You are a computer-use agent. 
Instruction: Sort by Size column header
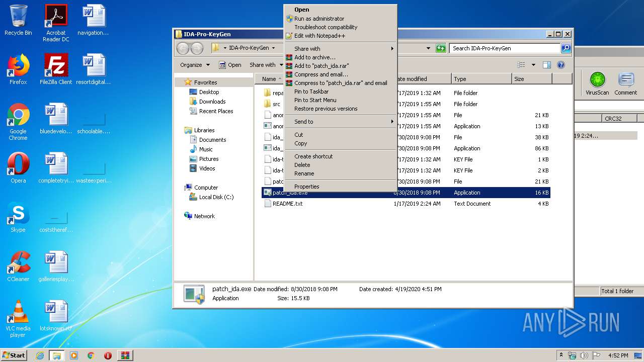click(531, 79)
